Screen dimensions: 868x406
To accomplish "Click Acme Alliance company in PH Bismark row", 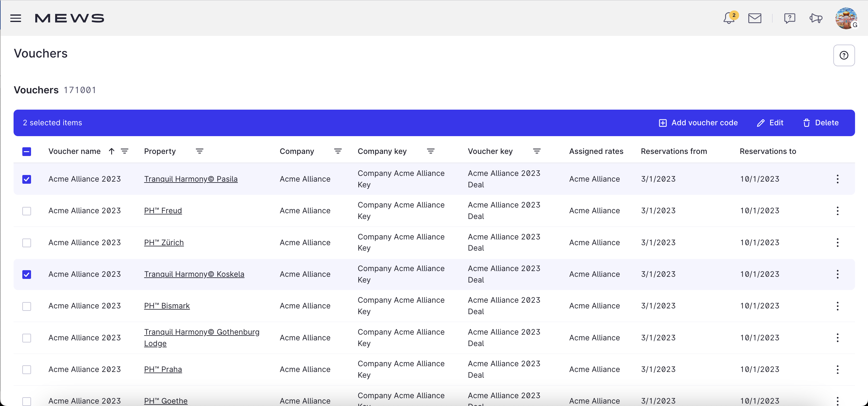I will (x=305, y=306).
